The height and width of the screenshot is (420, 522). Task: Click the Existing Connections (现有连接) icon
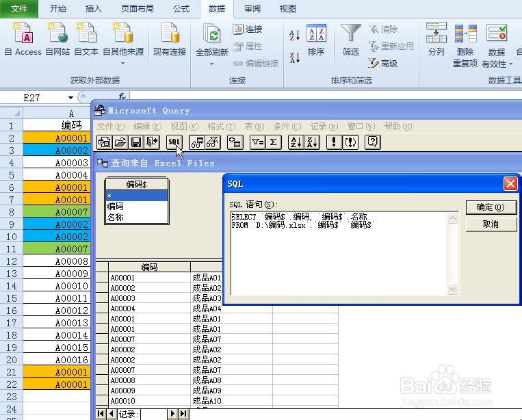170,39
